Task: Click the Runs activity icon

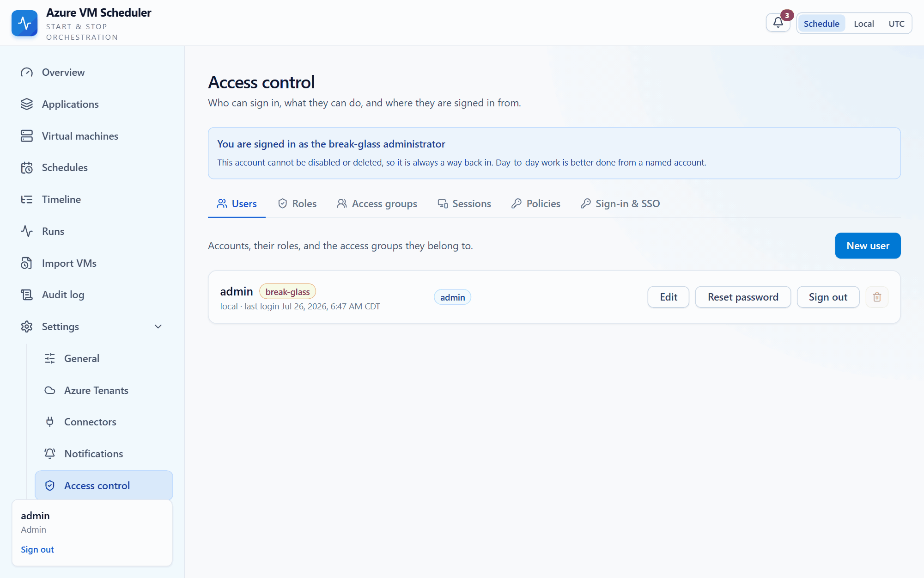Action: point(27,231)
